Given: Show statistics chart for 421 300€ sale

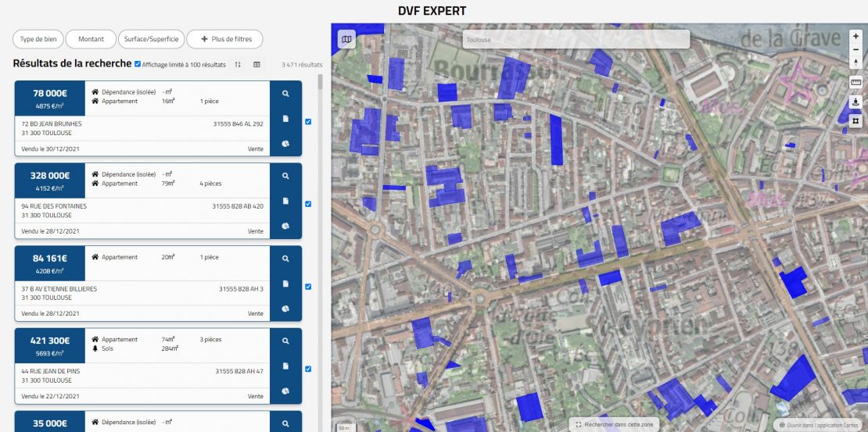Looking at the screenshot, I should tap(285, 391).
